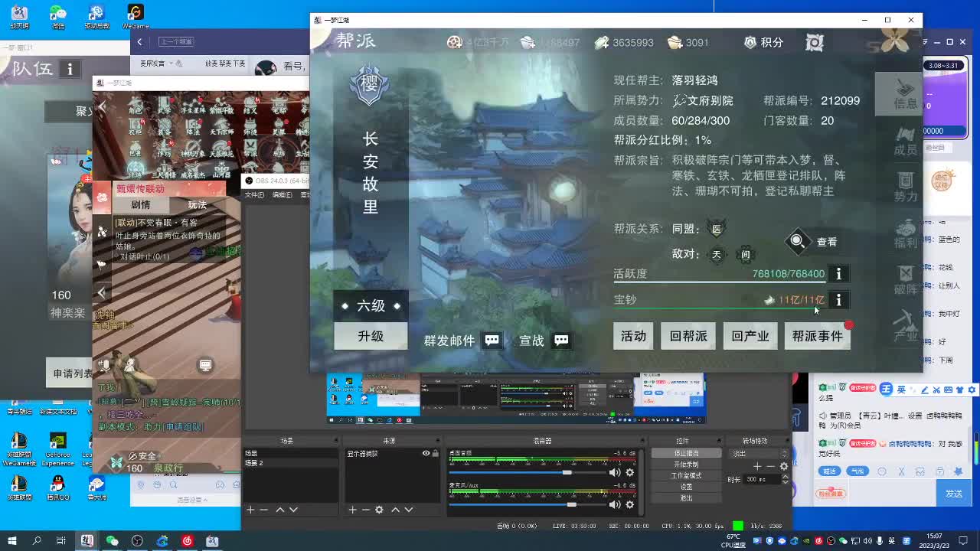This screenshot has width=980, height=551.
Task: Adjust the 麦克风/Aux volume slider
Action: pyautogui.click(x=527, y=504)
